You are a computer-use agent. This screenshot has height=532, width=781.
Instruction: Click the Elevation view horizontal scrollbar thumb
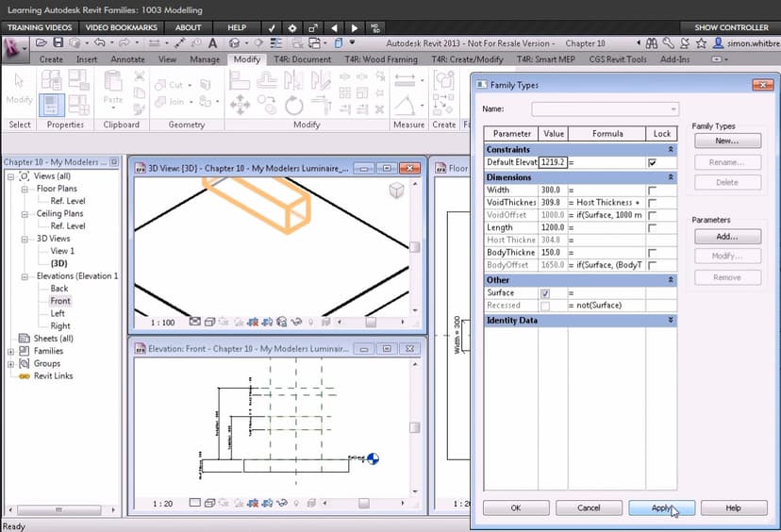[x=364, y=503]
